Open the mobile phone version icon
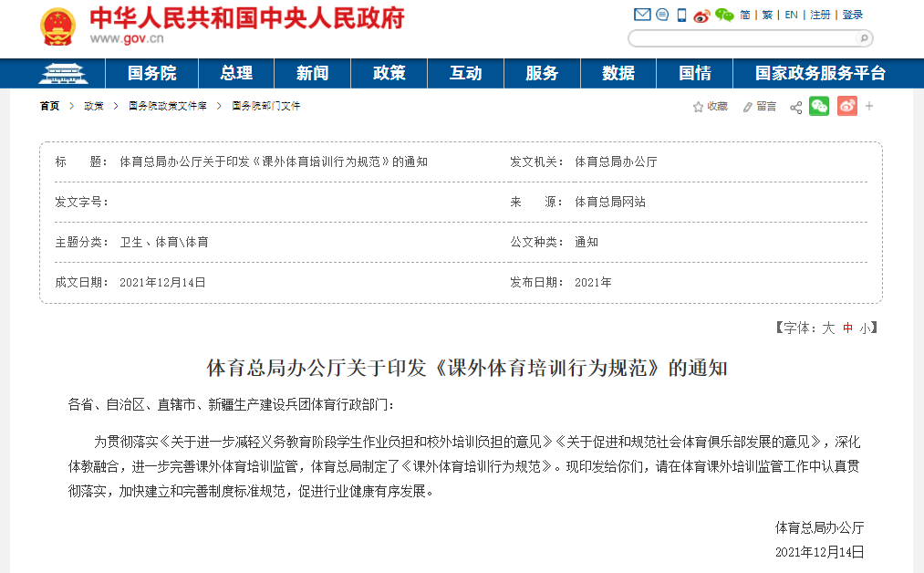Viewport: 924px width, 573px height. tap(681, 15)
